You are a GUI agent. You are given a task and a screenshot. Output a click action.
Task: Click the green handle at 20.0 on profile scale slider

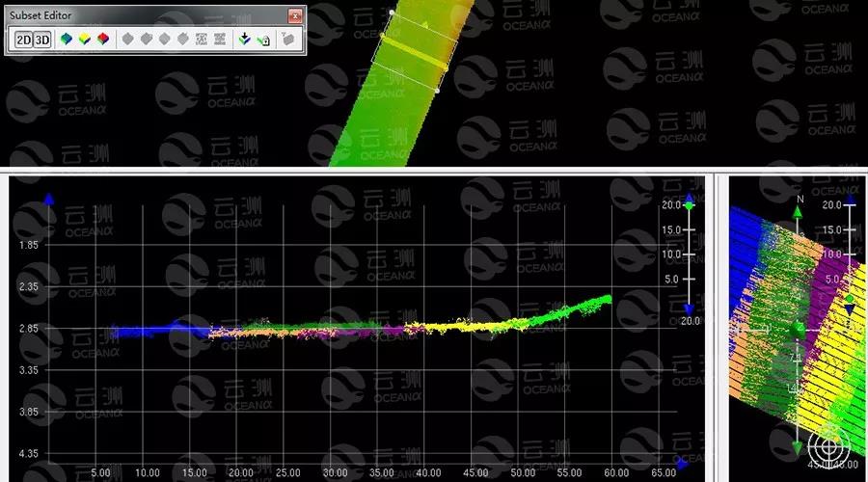tap(689, 206)
